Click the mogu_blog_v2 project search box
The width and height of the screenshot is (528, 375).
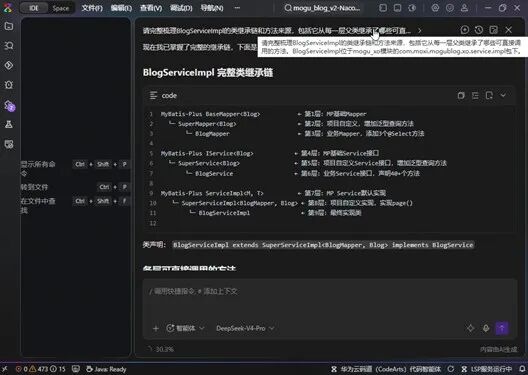(322, 8)
